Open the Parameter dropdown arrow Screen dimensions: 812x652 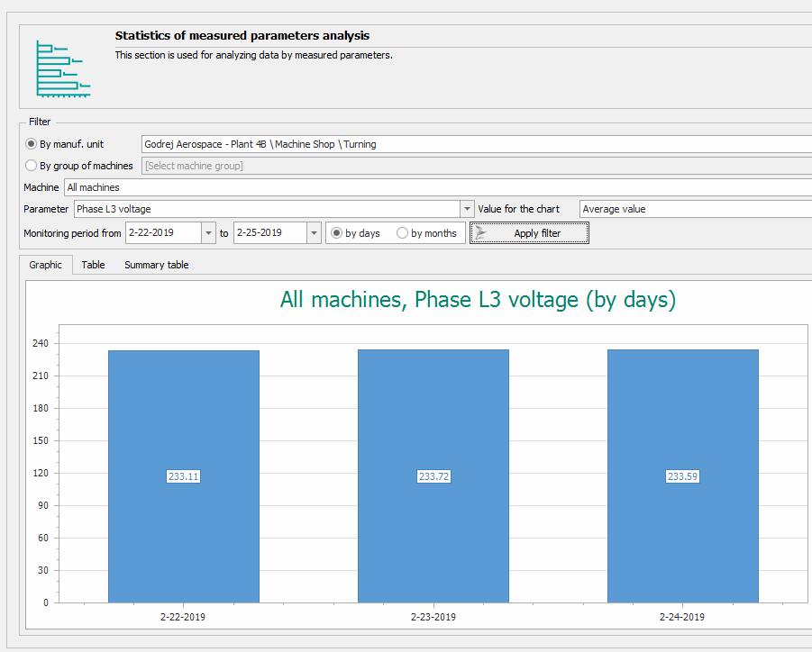tap(467, 209)
